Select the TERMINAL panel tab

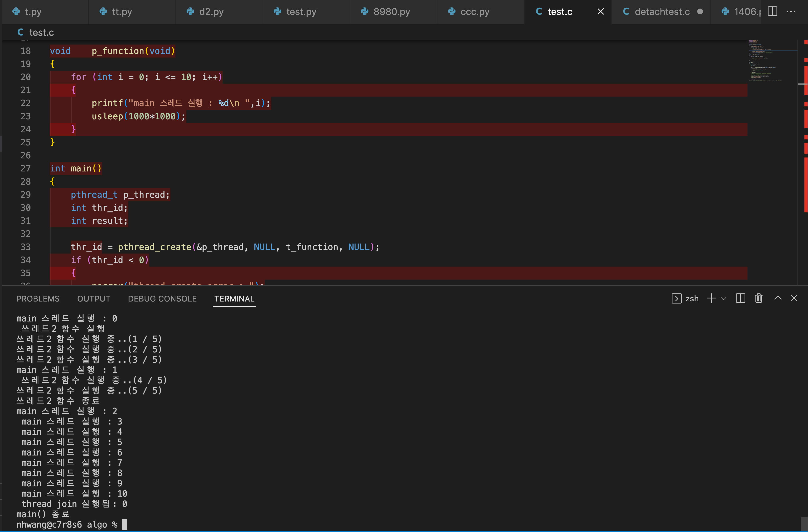(x=234, y=299)
